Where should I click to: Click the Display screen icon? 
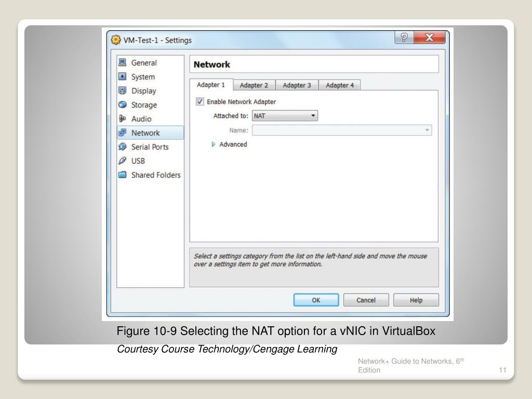point(122,90)
